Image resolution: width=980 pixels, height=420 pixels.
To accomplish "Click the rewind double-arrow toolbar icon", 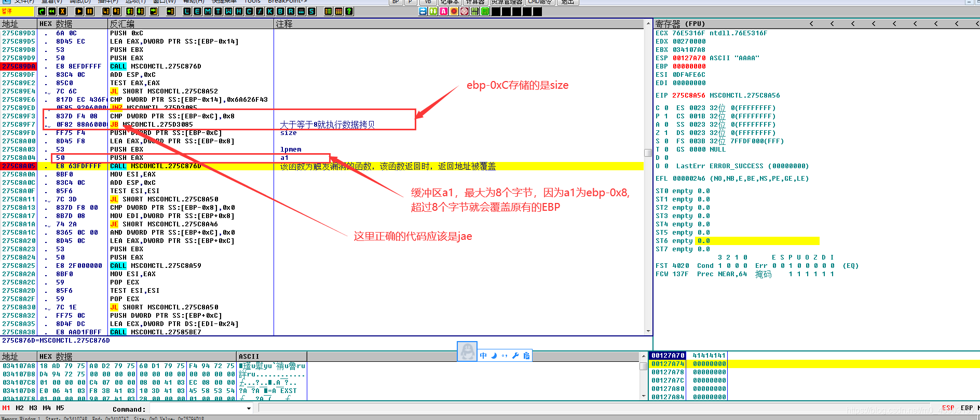I will (x=52, y=11).
